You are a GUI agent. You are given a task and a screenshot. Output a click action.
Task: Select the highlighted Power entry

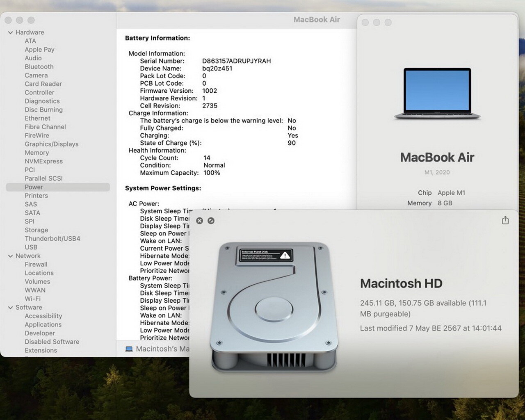click(58, 187)
